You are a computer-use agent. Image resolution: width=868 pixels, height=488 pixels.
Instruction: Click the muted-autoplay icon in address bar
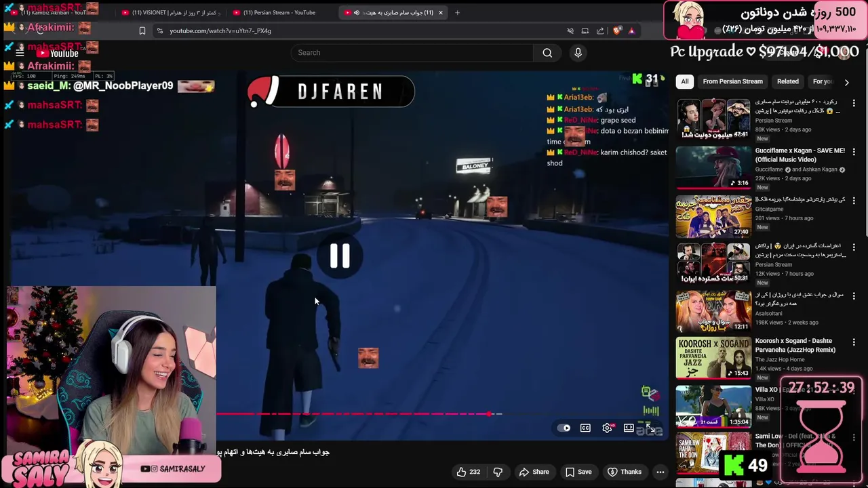[x=570, y=30]
